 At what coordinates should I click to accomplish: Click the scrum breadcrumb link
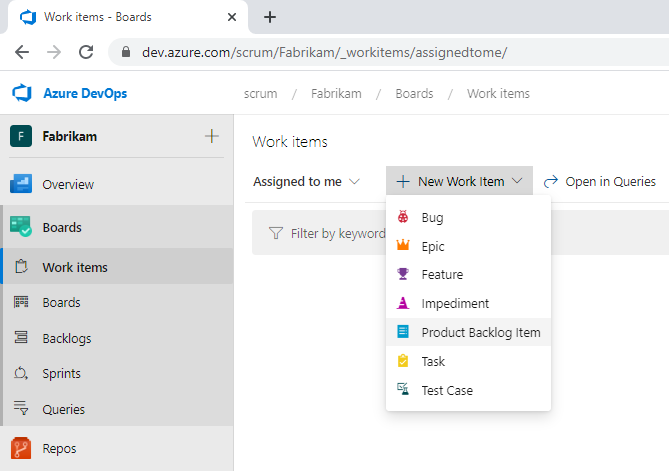[x=260, y=93]
